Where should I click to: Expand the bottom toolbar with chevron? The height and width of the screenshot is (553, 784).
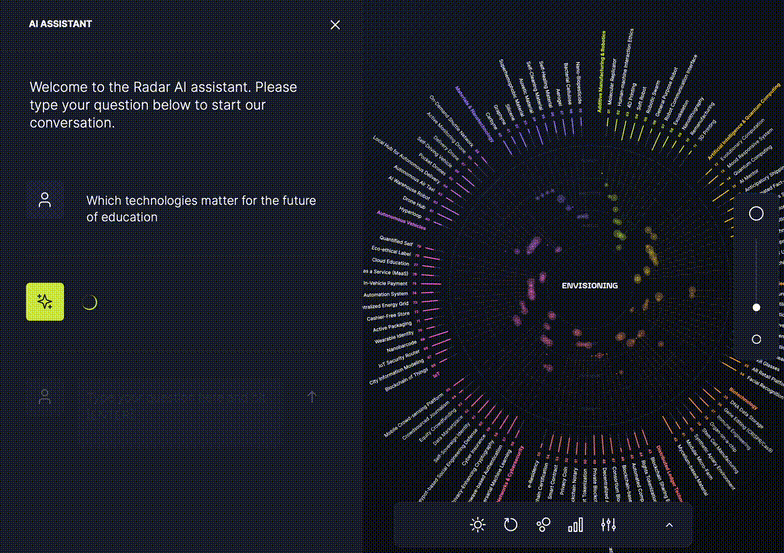tap(669, 525)
